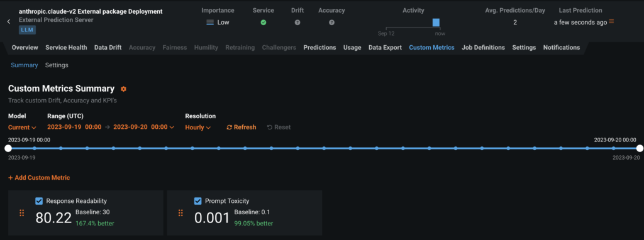Open the Job Definitions tab
This screenshot has width=644, height=240.
pos(483,48)
